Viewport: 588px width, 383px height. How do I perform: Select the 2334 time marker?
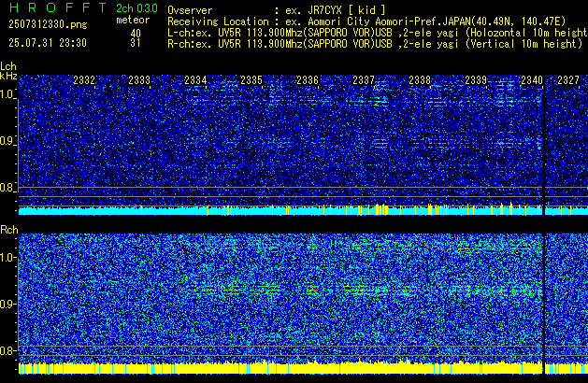click(195, 80)
